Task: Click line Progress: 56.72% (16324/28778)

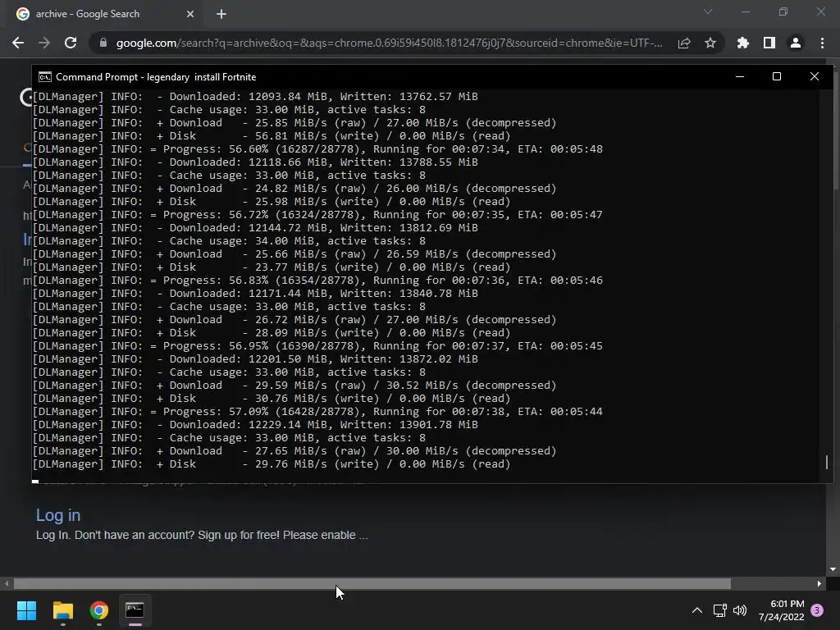Action: click(317, 215)
